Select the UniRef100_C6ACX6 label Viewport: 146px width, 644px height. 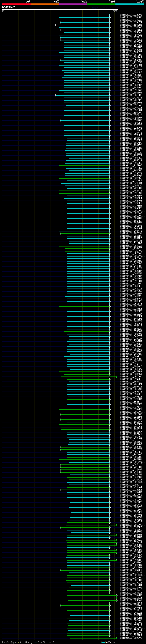click(x=131, y=246)
